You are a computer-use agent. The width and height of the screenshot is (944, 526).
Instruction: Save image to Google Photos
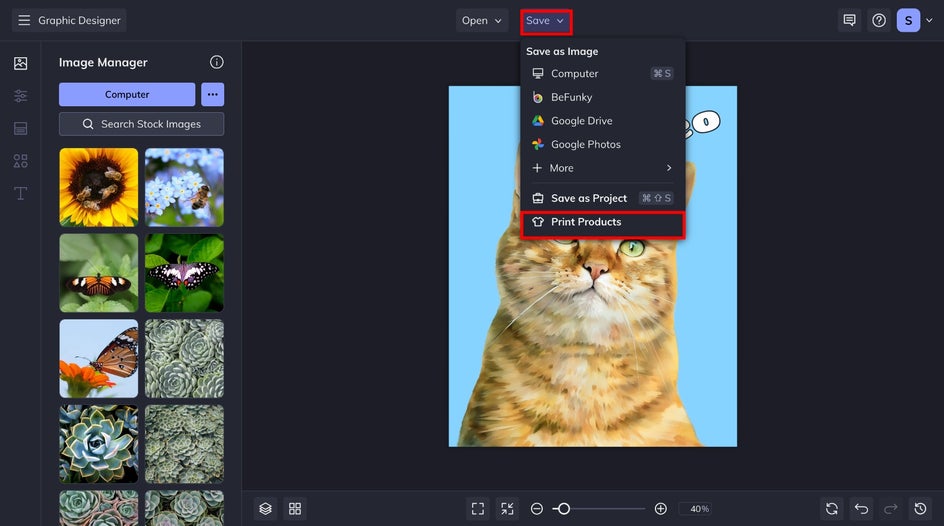point(602,144)
